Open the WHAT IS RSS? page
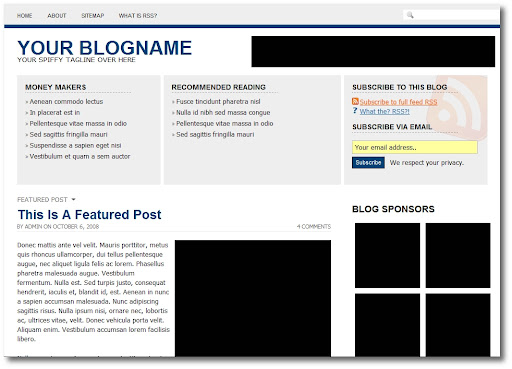This screenshot has height=369, width=512. (x=138, y=16)
